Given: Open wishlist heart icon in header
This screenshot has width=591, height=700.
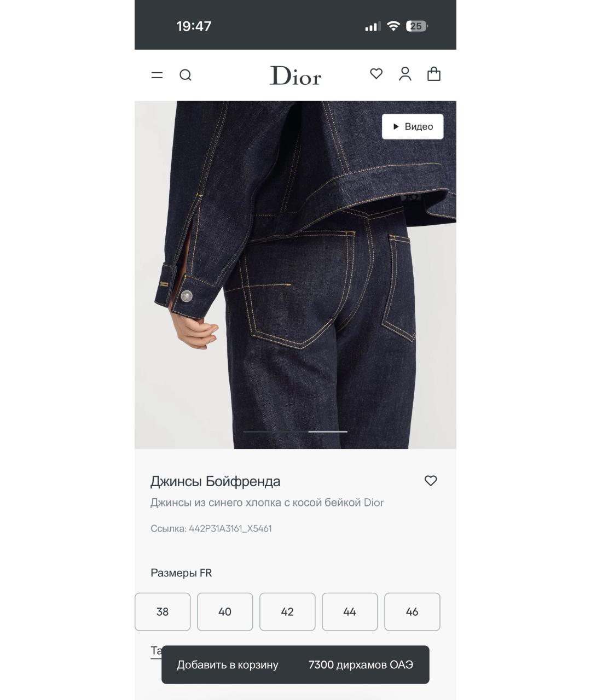Looking at the screenshot, I should tap(376, 73).
